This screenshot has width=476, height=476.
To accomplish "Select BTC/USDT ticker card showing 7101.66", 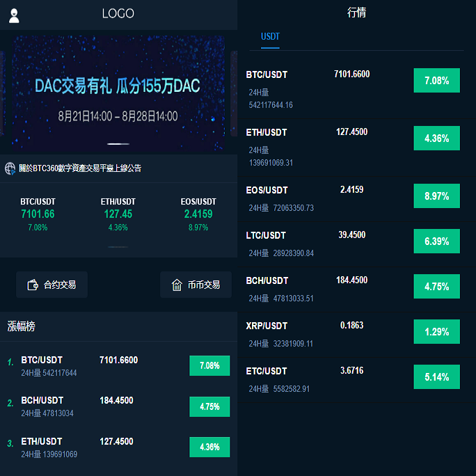I will 38,214.
